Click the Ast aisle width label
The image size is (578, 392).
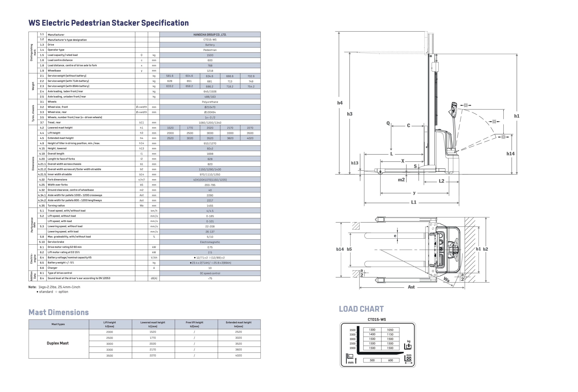pos(411,287)
